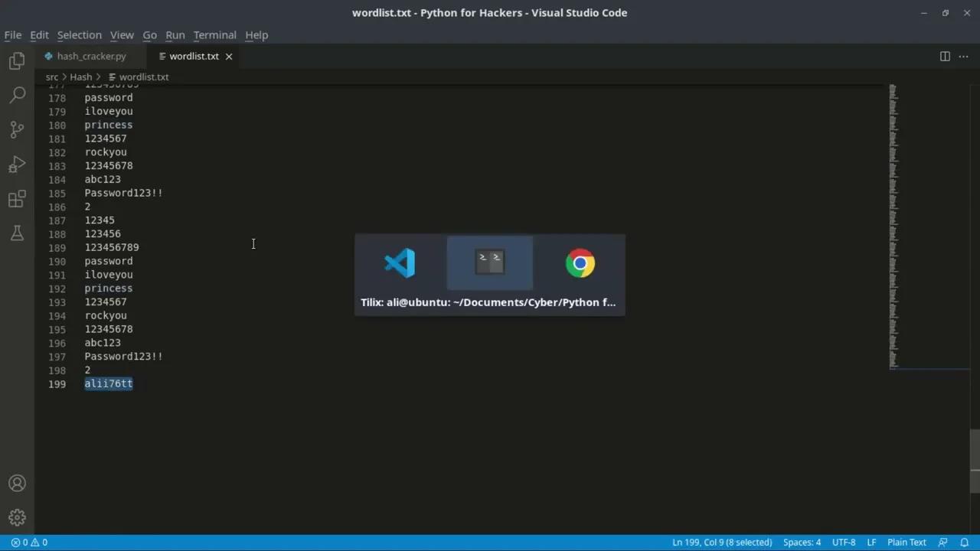Select the Tilix terminal in the app switcher
The height and width of the screenshot is (551, 980).
[489, 262]
